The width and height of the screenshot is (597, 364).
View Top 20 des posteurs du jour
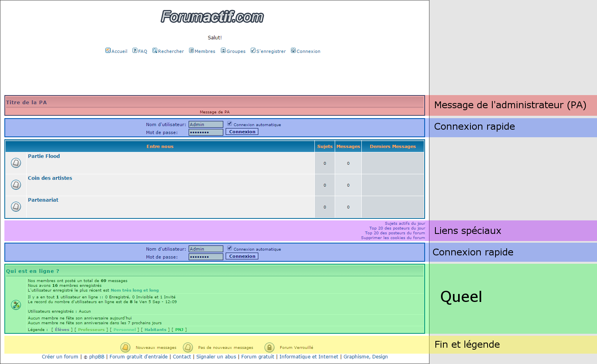click(397, 228)
